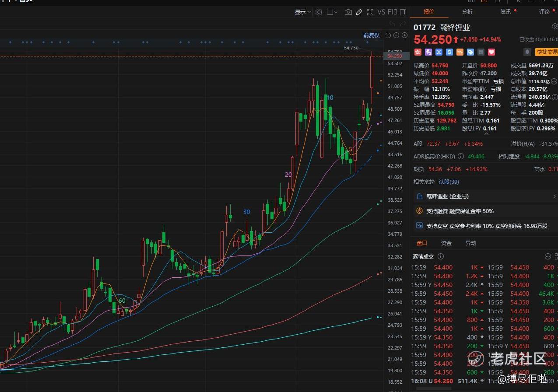Click the Hong Kong market flag icon

click(418, 52)
